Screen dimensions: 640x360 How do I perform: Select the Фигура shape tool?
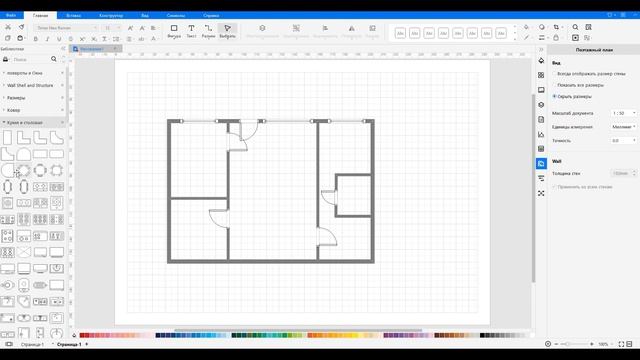(174, 31)
